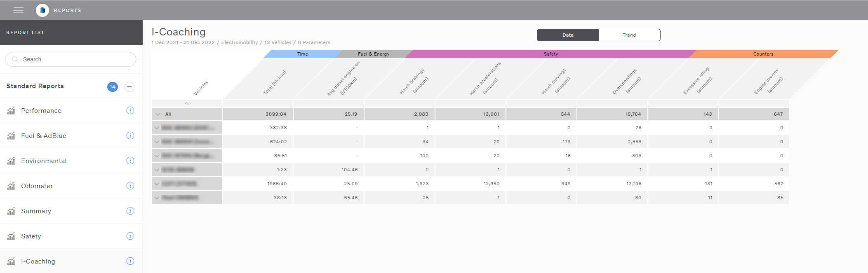Show info for Performance report

[130, 110]
